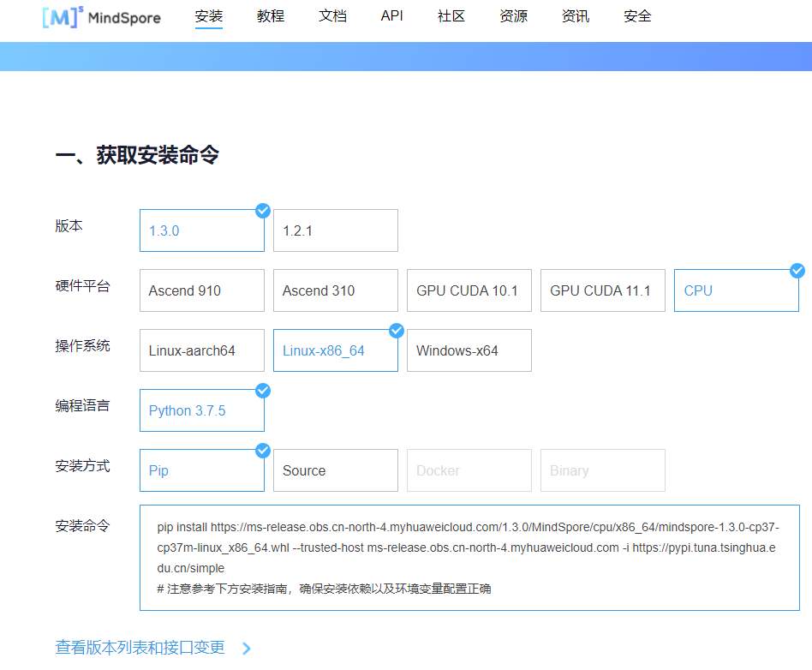
Task: Select Linux-x86_64 operating system
Action: coord(336,350)
